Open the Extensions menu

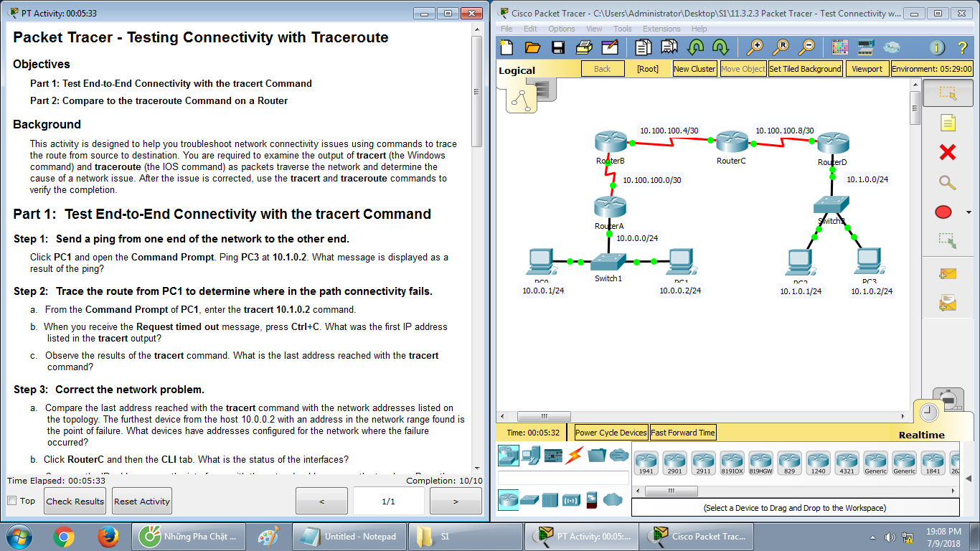point(661,29)
